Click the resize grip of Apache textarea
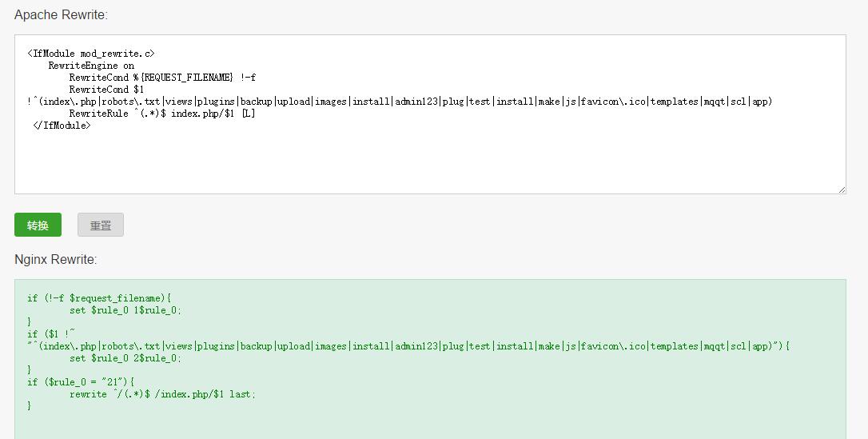The height and width of the screenshot is (439, 868). tap(842, 190)
